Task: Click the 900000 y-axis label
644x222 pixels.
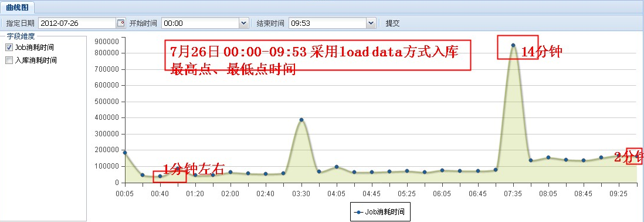Action: (106, 41)
